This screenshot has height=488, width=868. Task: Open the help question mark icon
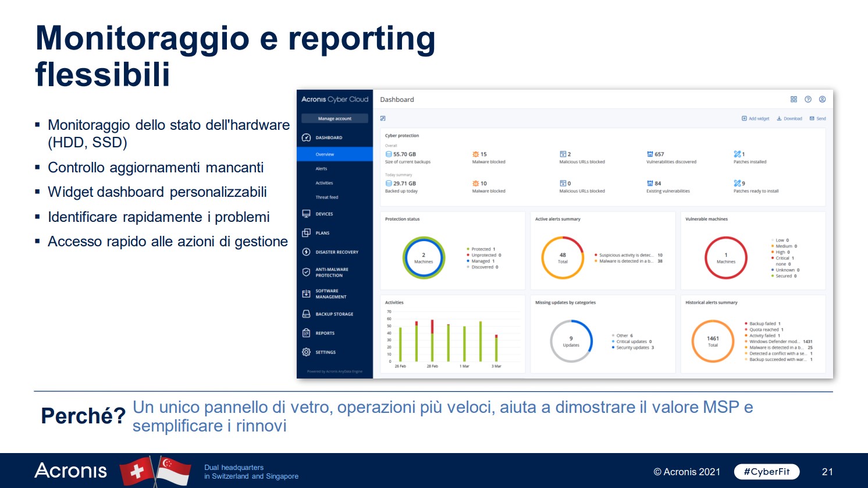(x=808, y=100)
